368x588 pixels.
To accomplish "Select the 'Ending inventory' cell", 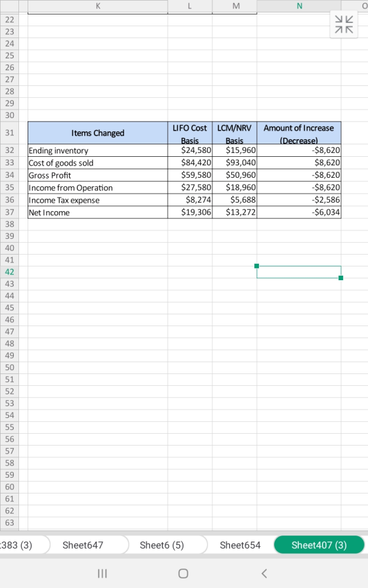I will [x=98, y=150].
